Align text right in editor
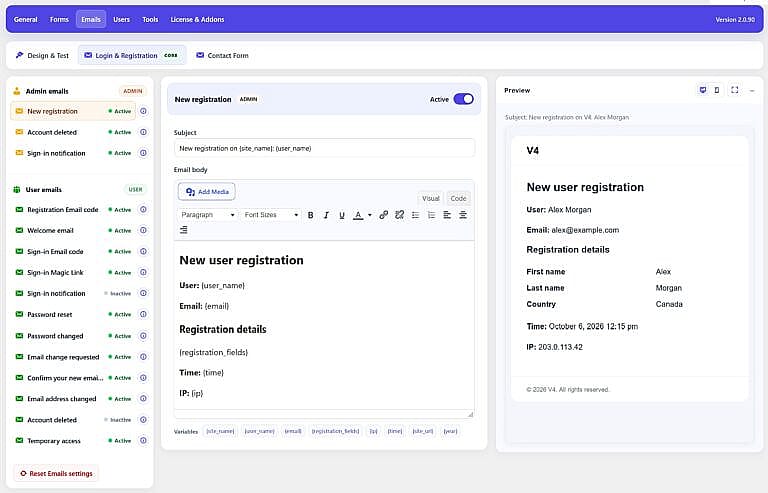This screenshot has height=493, width=768. tap(184, 230)
